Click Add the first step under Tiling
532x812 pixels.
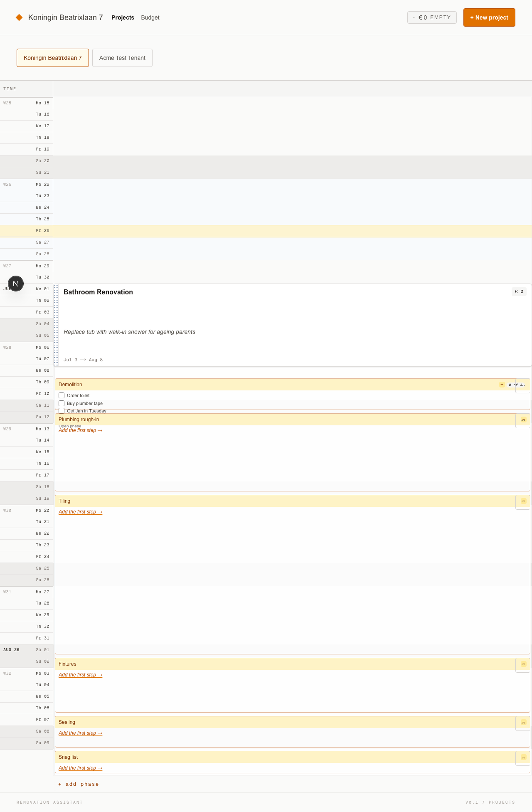[80, 512]
